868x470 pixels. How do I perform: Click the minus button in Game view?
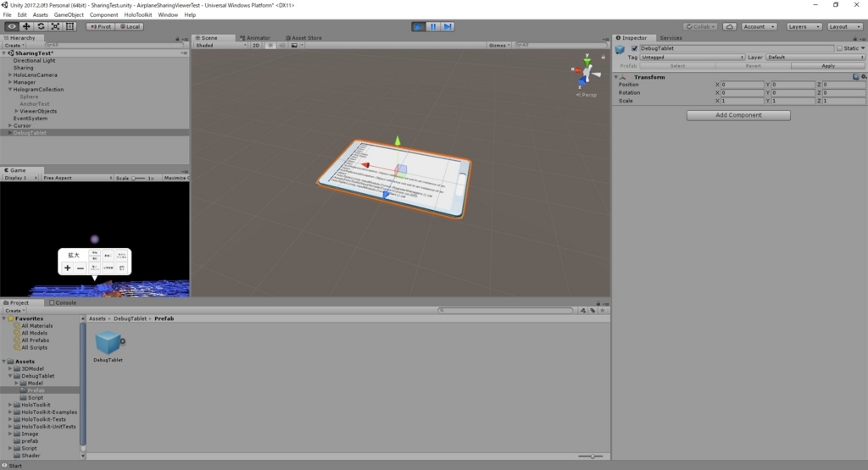click(x=81, y=268)
